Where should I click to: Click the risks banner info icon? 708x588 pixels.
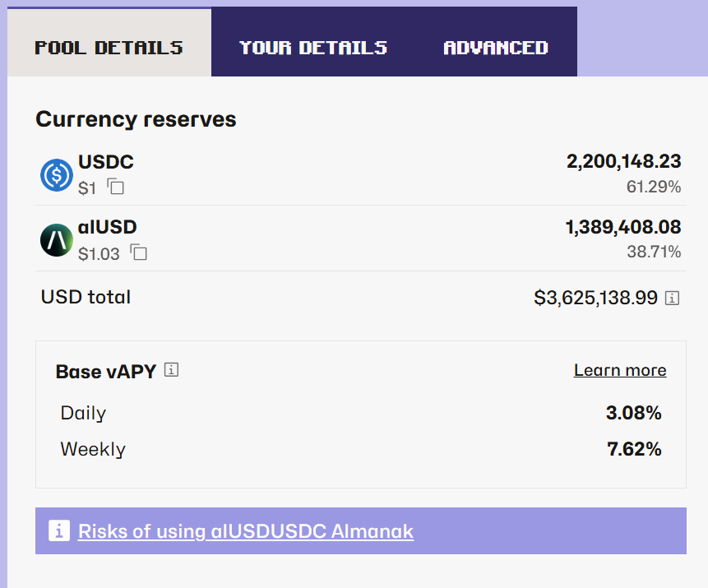coord(59,530)
